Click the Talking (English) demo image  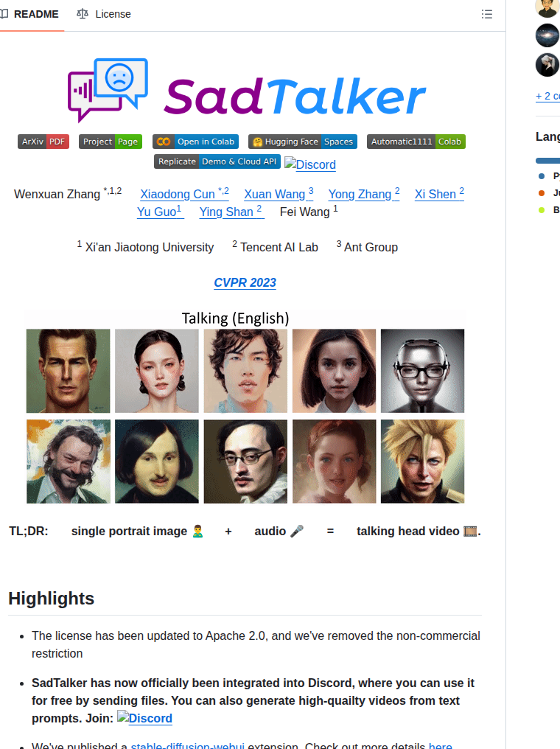245,406
